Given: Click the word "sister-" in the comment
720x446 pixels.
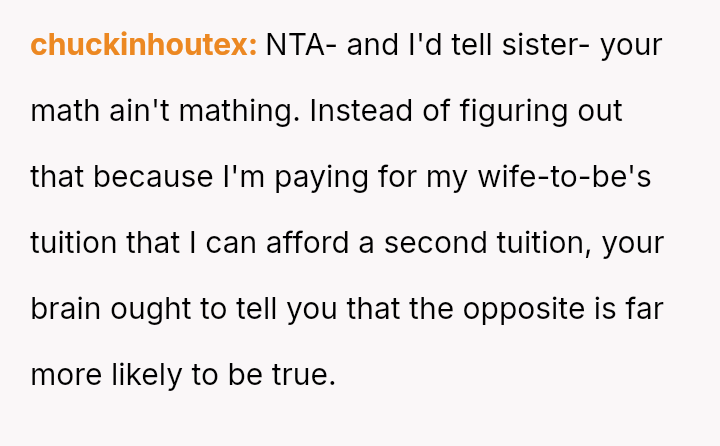Looking at the screenshot, I should point(553,45).
